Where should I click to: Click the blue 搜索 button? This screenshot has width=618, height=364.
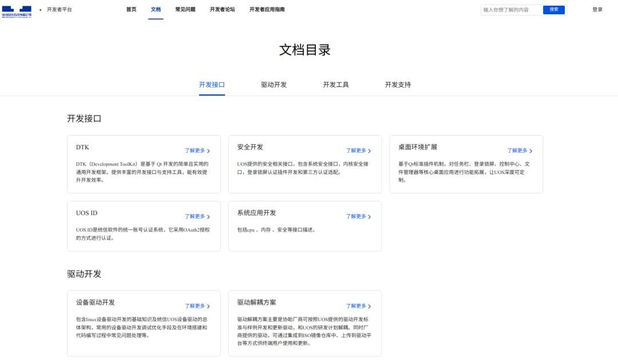554,10
